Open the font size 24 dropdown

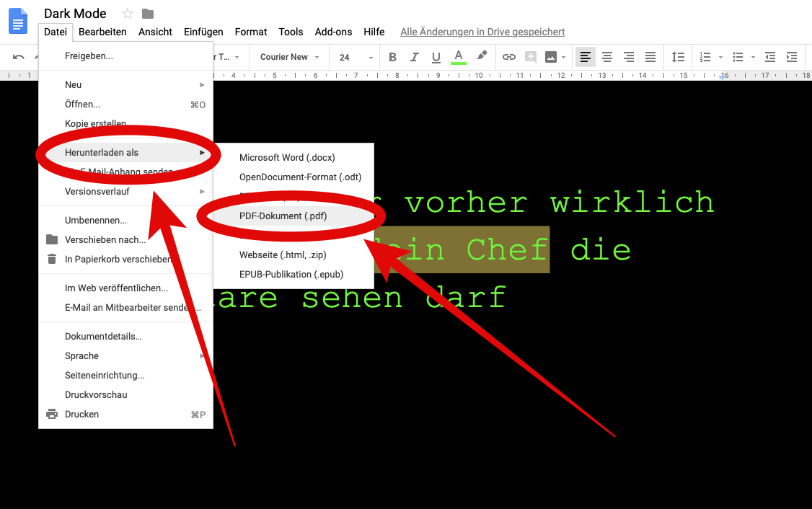click(356, 58)
